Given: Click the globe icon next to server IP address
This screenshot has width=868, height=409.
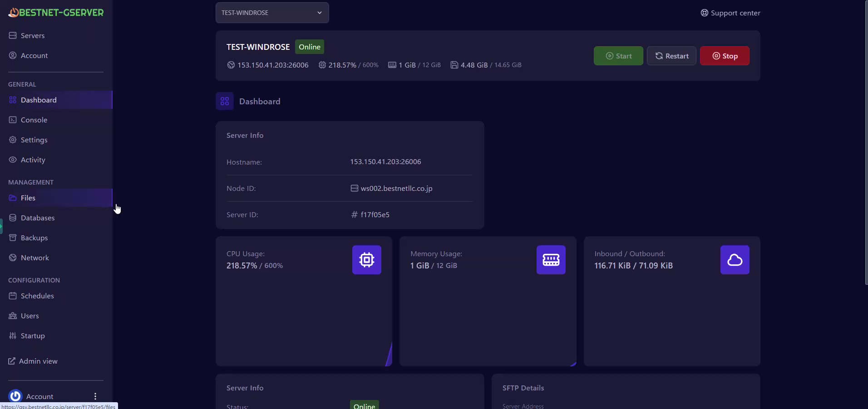Looking at the screenshot, I should (x=231, y=65).
